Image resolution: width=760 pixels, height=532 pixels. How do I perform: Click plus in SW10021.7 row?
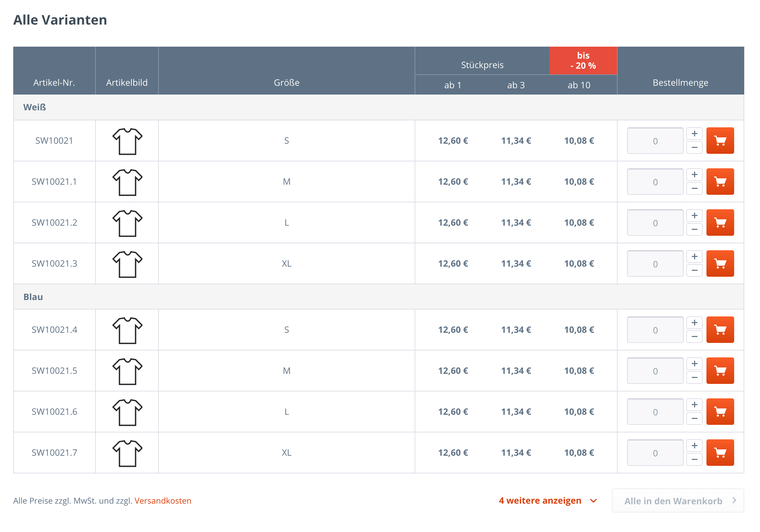[x=694, y=446]
